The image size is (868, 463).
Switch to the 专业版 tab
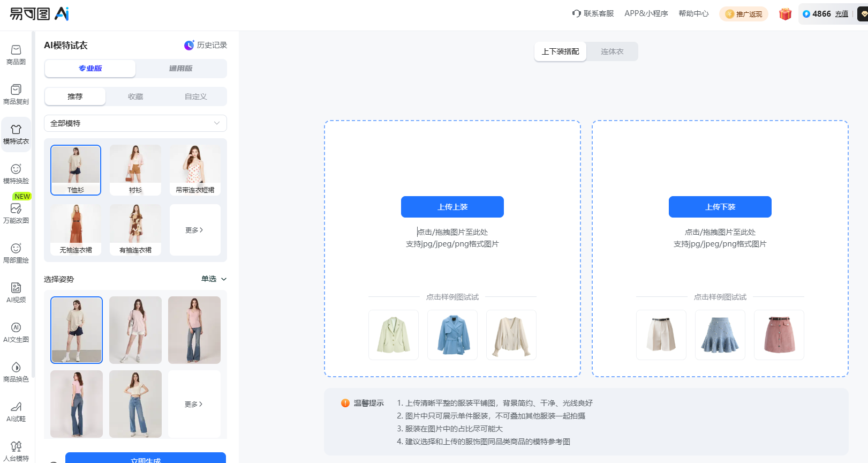tap(90, 69)
